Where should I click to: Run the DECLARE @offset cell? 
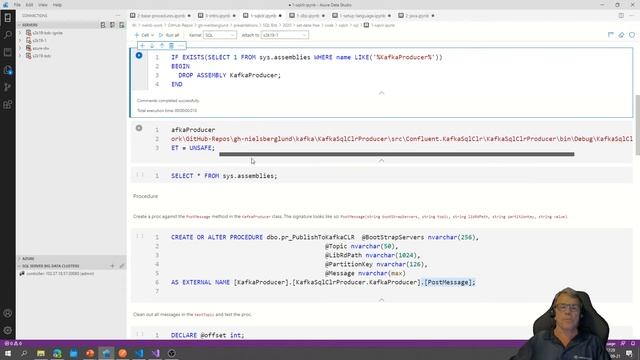(x=140, y=334)
